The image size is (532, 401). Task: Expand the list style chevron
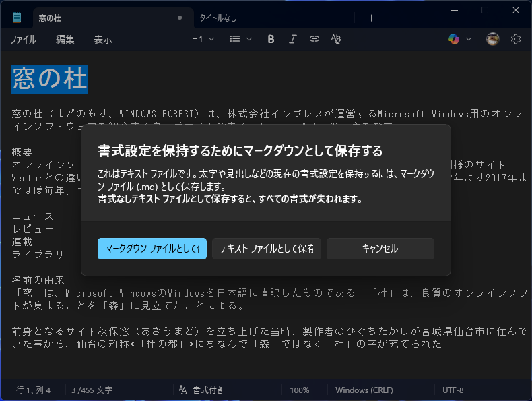pyautogui.click(x=249, y=39)
